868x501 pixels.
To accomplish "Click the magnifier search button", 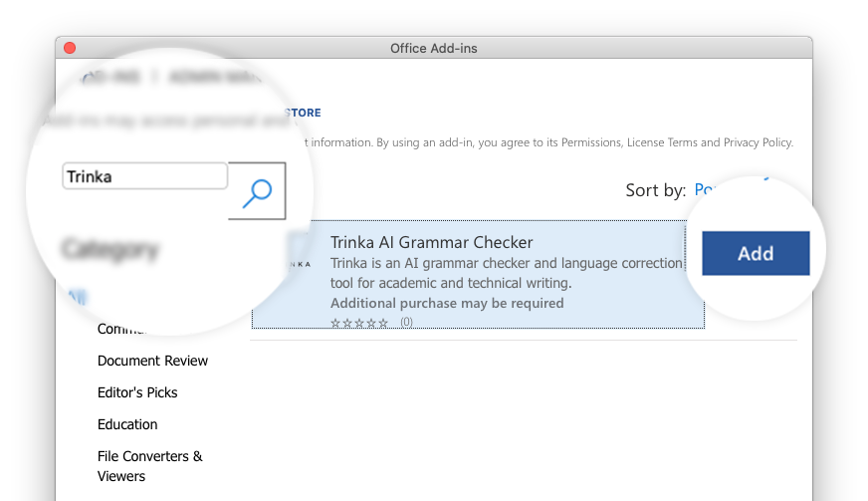I will coord(257,190).
